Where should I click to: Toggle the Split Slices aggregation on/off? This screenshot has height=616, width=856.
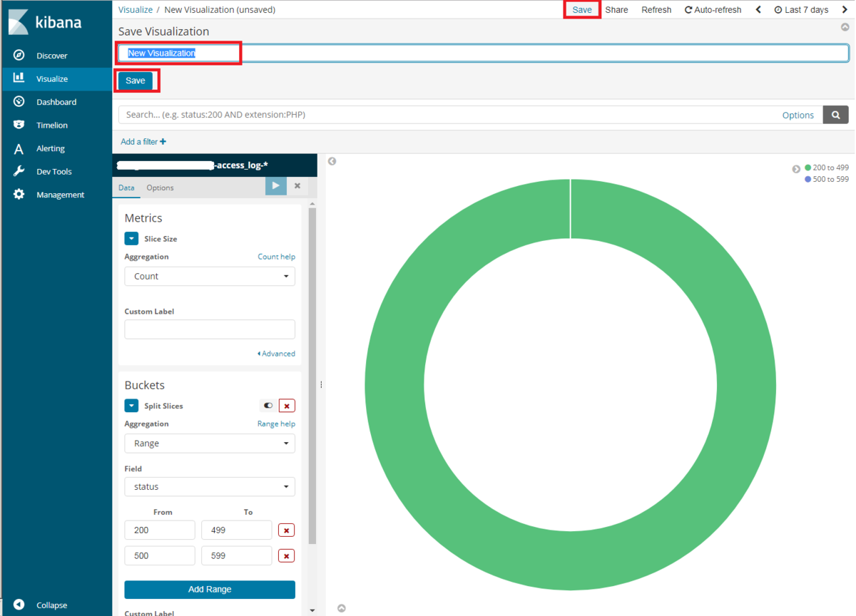point(268,406)
